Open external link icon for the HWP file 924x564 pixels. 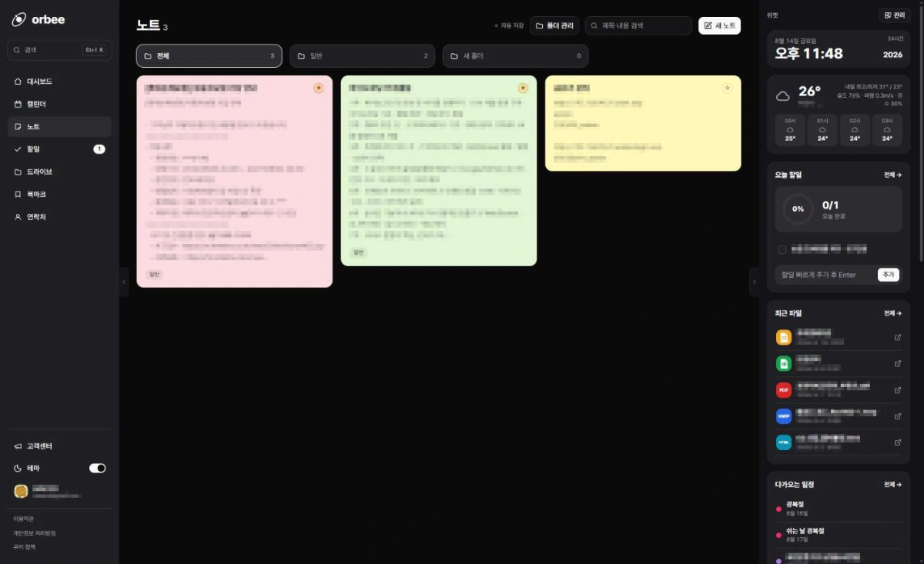[x=897, y=415]
